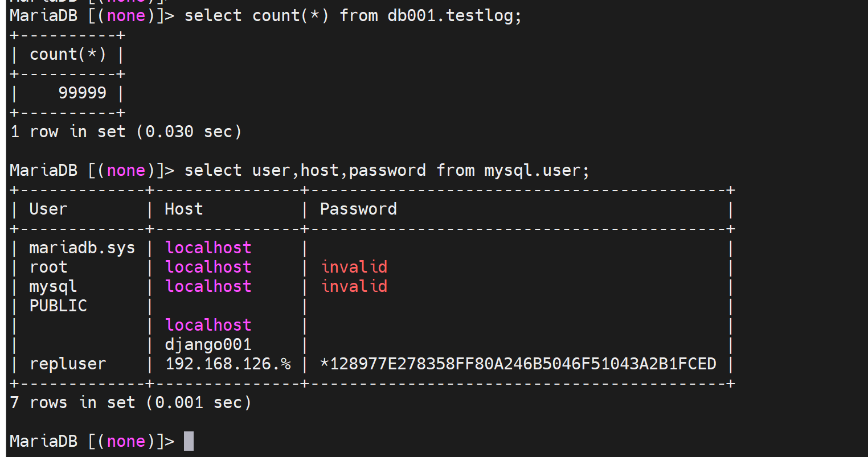
Task: Click the invalid password for root
Action: pos(354,267)
